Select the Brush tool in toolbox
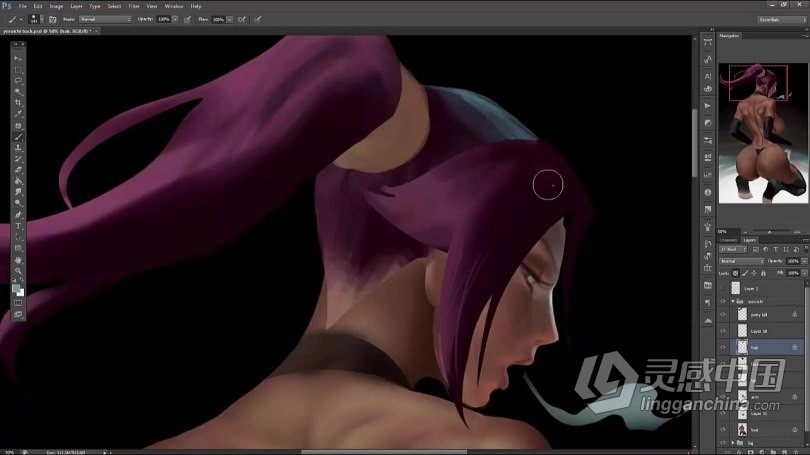The image size is (810, 455). coord(18,137)
